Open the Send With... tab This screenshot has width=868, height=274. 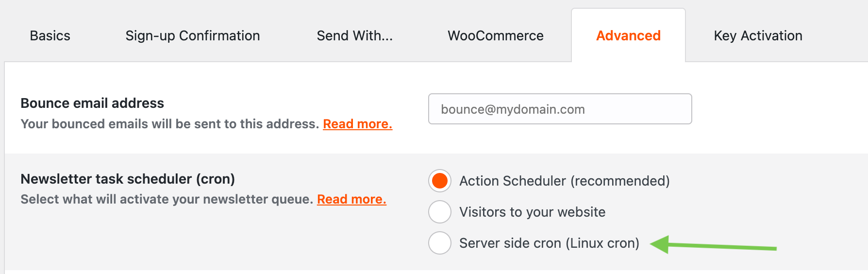[354, 35]
